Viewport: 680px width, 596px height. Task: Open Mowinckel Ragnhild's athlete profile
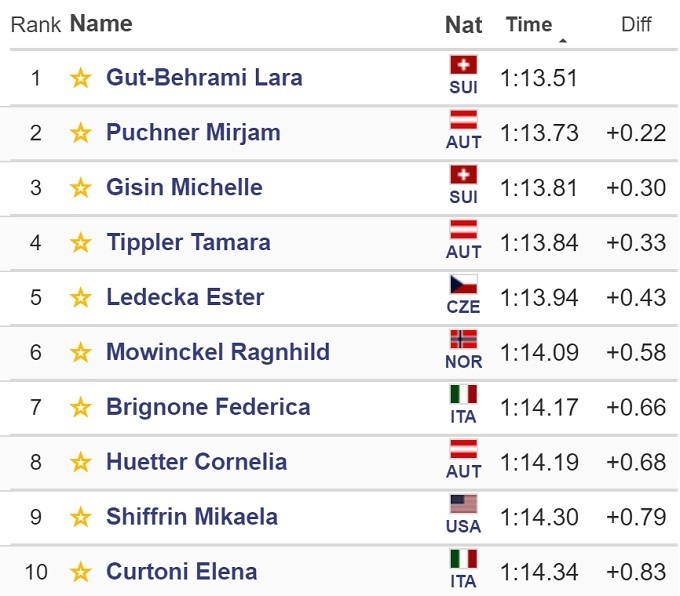(218, 352)
